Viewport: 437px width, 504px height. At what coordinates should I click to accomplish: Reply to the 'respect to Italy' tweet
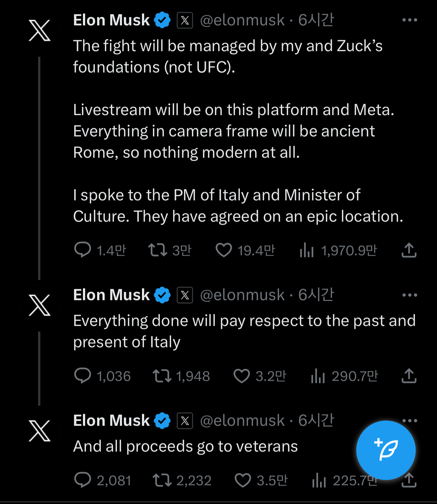(83, 375)
